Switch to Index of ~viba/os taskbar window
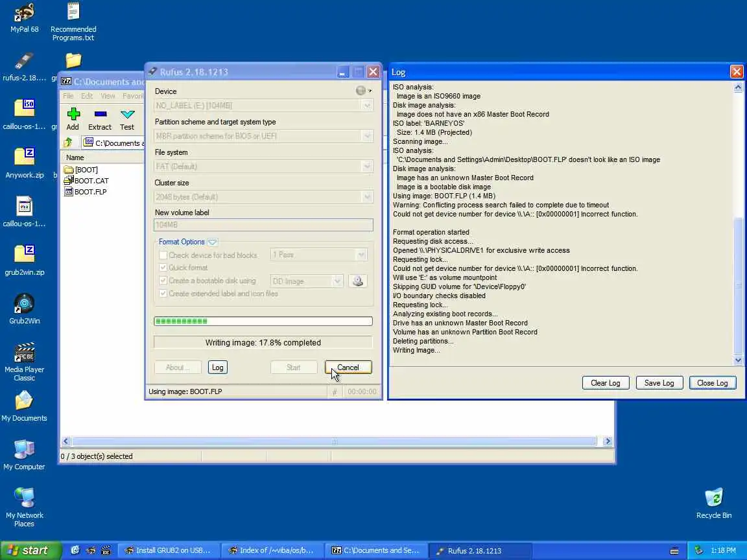 (x=272, y=550)
